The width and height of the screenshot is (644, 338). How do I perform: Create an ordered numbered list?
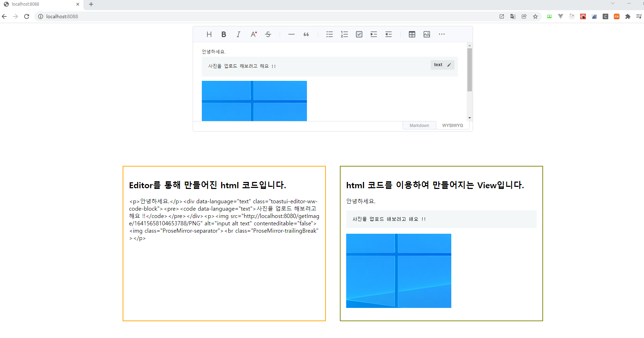[344, 34]
